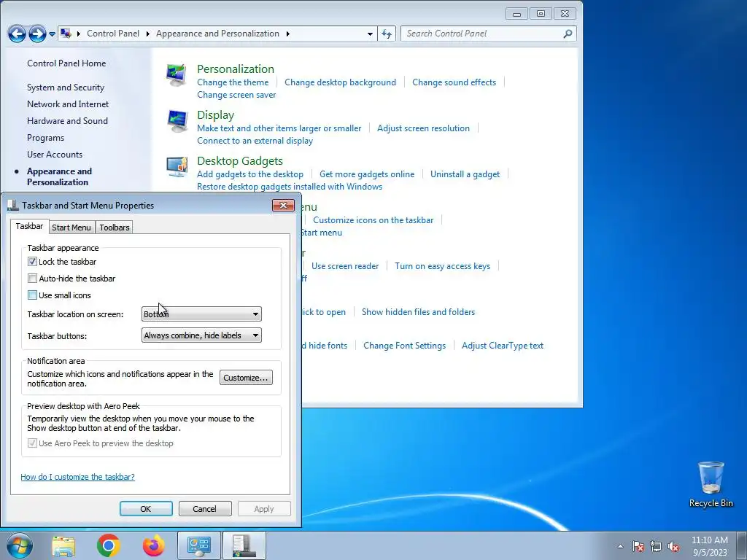Open the Taskbar location on screen dropdown
The height and width of the screenshot is (560, 747).
pyautogui.click(x=201, y=314)
